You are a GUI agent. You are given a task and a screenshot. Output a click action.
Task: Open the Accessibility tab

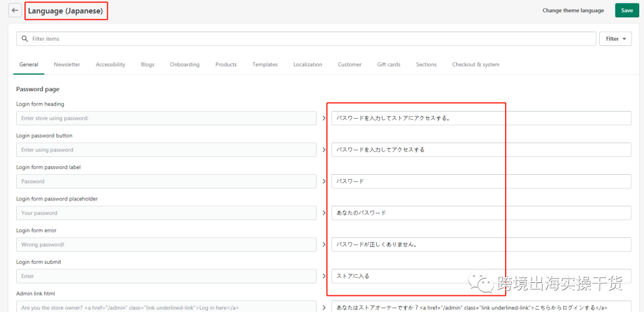click(x=110, y=64)
